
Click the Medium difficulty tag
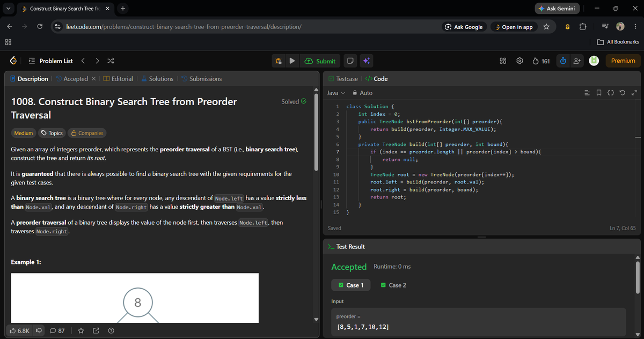point(23,133)
